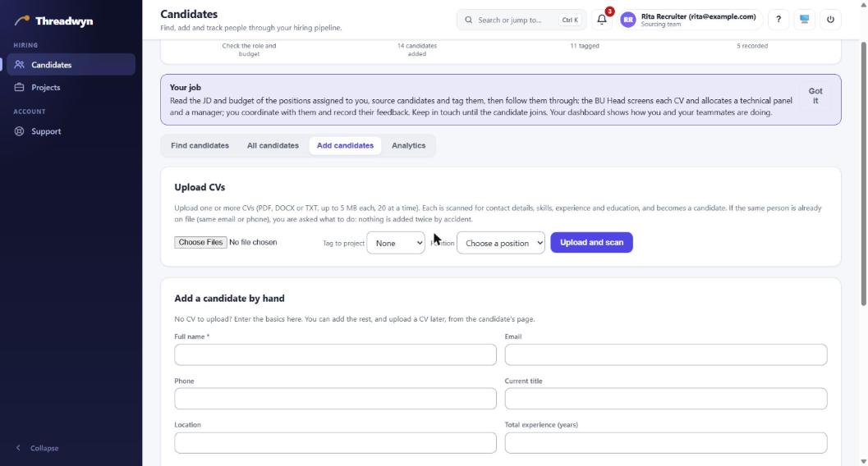Focus the Phone input field
The height and width of the screenshot is (466, 868).
click(336, 399)
